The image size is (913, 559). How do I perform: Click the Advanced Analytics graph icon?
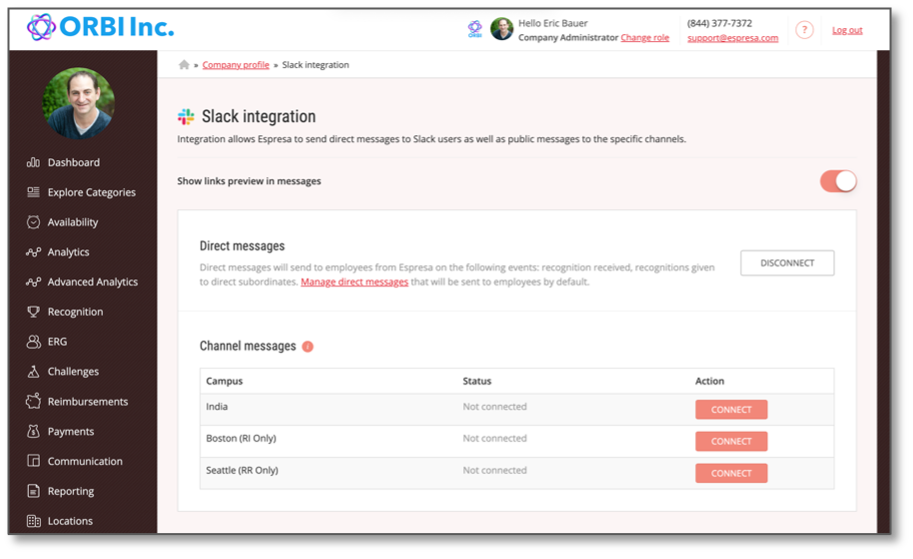33,282
